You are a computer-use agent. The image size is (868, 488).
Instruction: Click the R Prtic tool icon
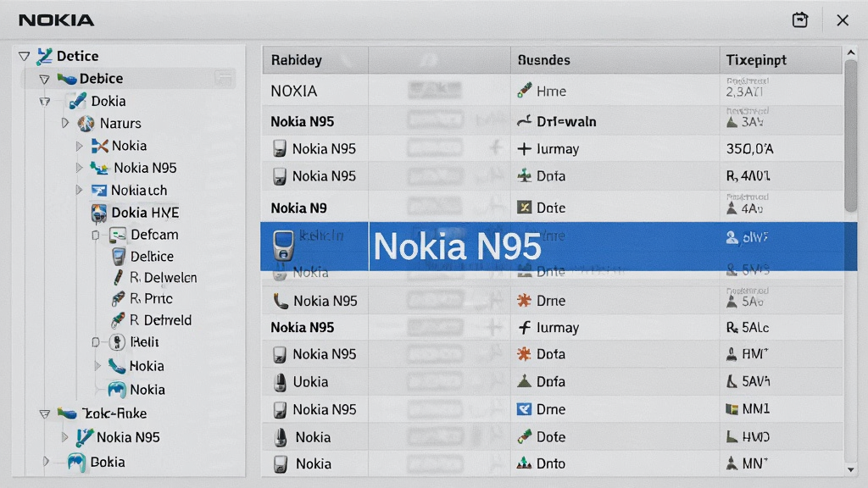point(118,299)
